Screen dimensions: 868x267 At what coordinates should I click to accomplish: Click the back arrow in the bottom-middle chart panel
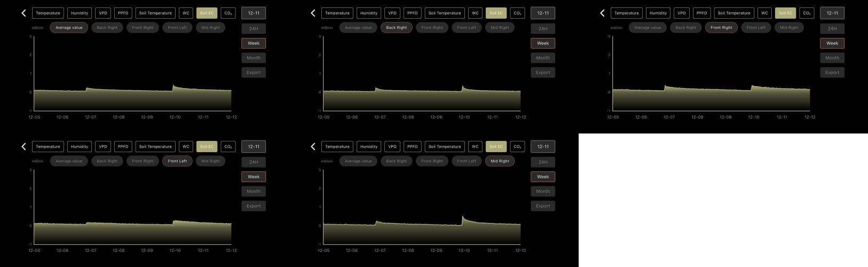point(313,147)
